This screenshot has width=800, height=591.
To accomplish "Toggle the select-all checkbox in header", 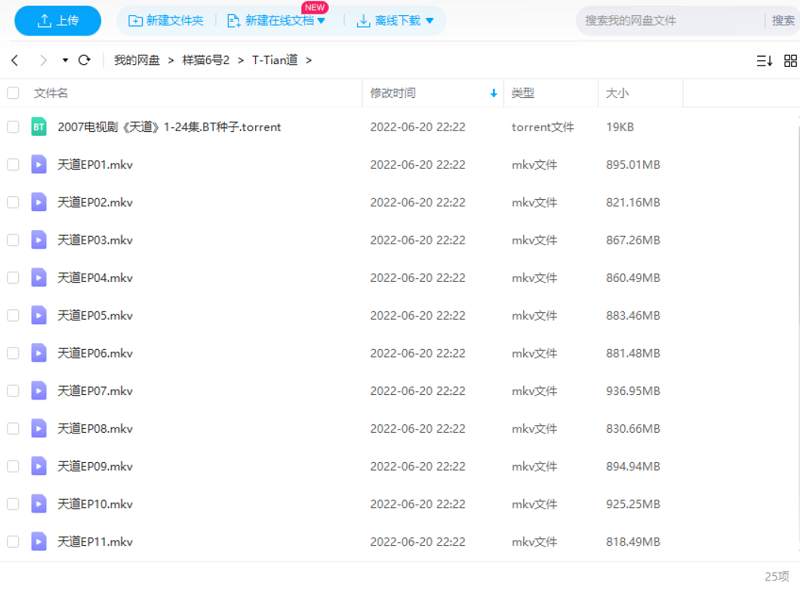I will pos(13,93).
